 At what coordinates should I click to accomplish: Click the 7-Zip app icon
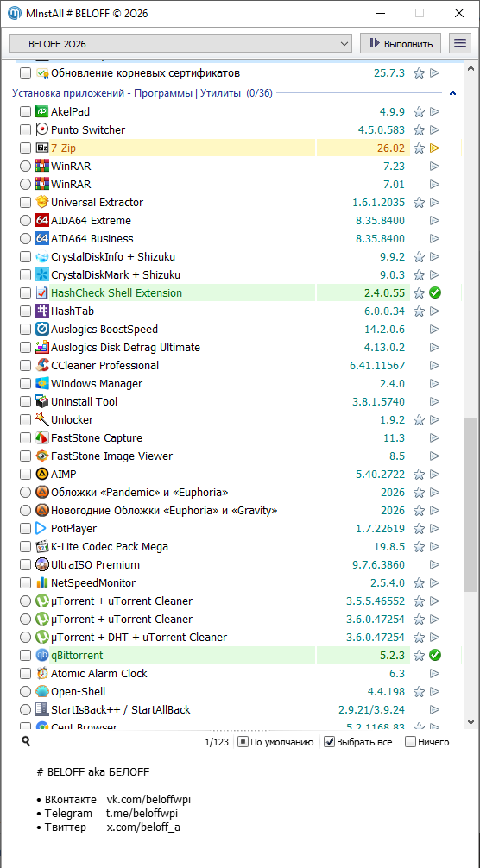coord(42,148)
